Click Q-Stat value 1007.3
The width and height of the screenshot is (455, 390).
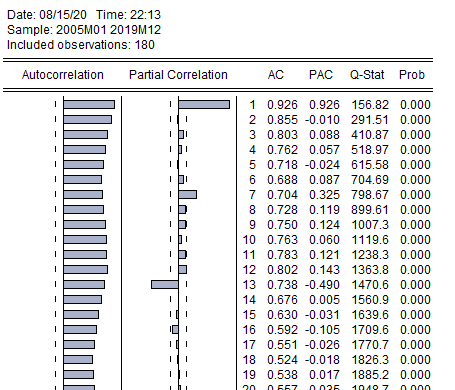coord(370,225)
